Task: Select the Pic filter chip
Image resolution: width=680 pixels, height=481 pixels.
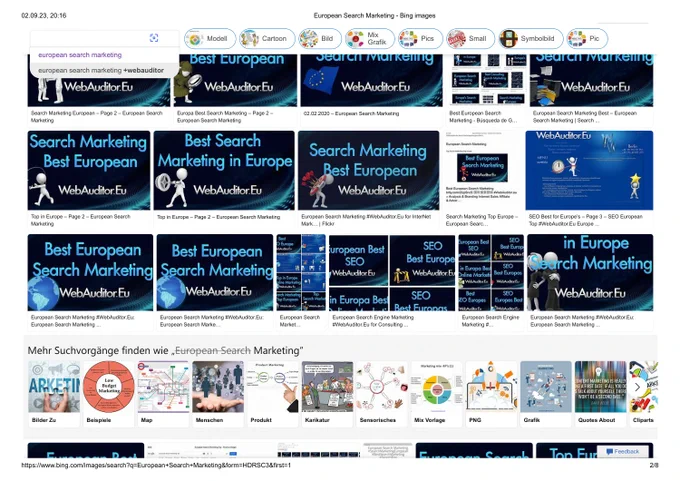Action: [x=587, y=39]
